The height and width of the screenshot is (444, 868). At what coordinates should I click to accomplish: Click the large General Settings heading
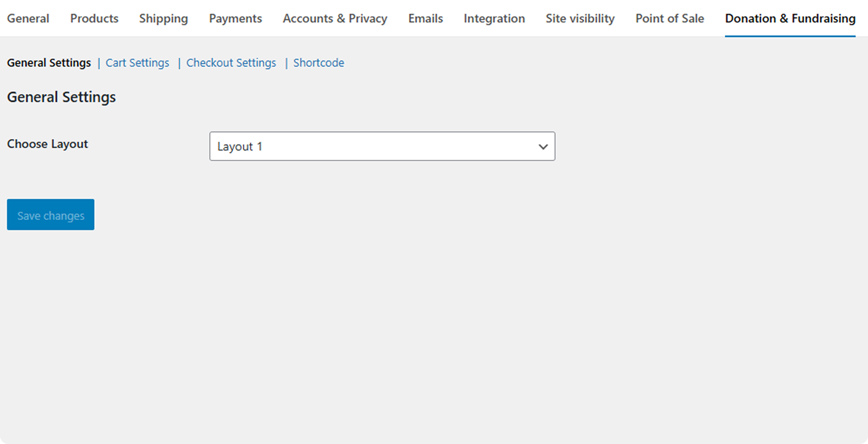click(61, 97)
